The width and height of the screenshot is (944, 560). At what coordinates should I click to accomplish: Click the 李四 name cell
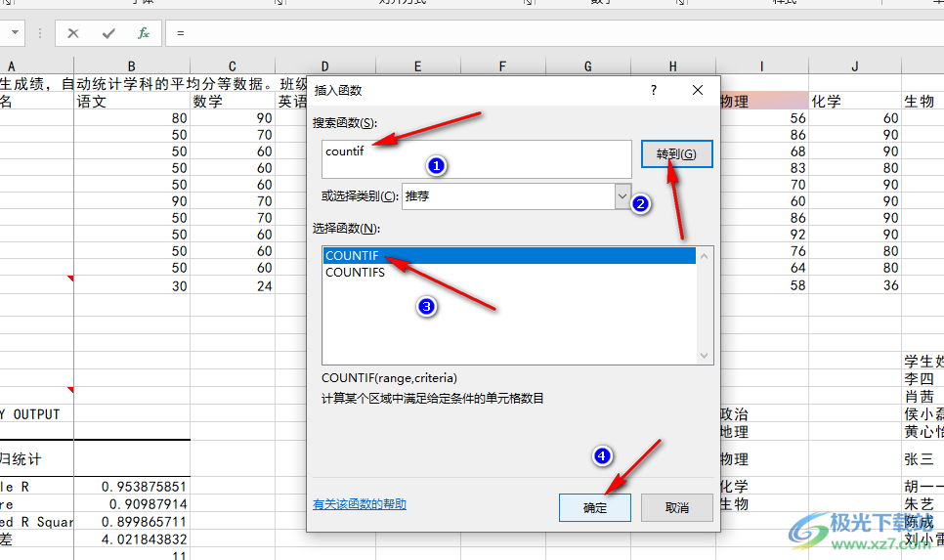[923, 379]
